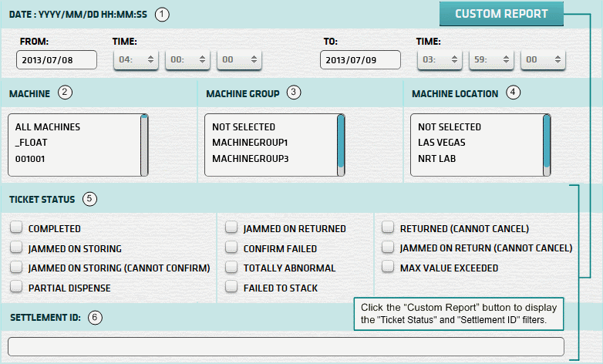Click the Settlement ID text field
Image resolution: width=603 pixels, height=364 pixels.
pos(285,346)
